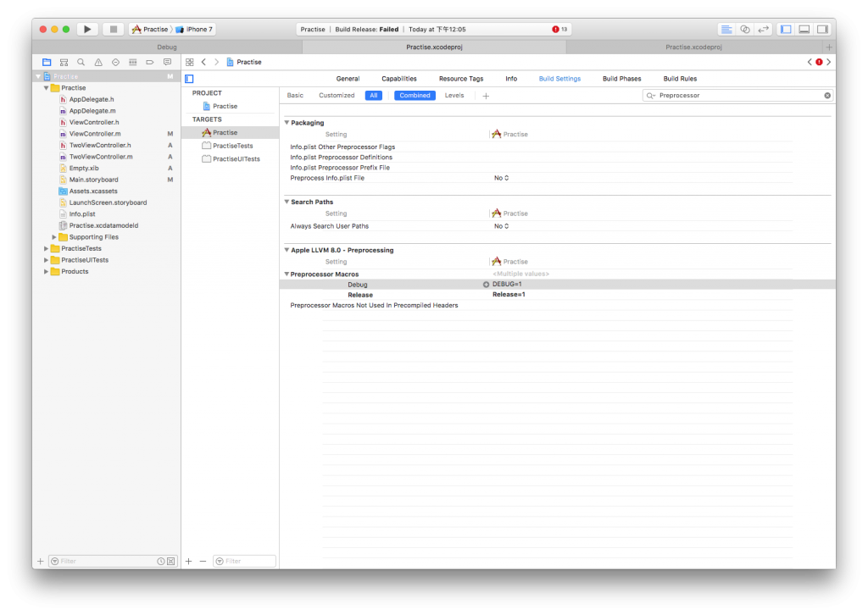Screen dimensions: 868x615
Task: Show the report navigator
Action: (x=167, y=63)
